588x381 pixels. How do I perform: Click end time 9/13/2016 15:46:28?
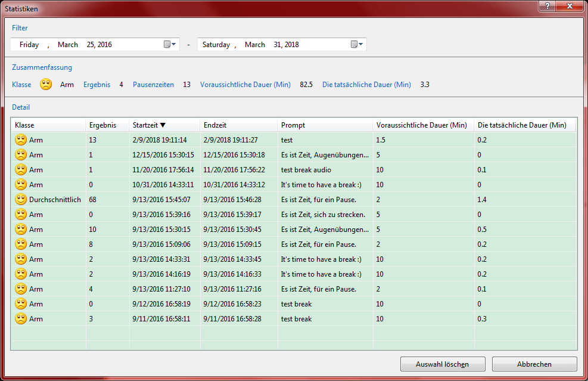(x=232, y=199)
